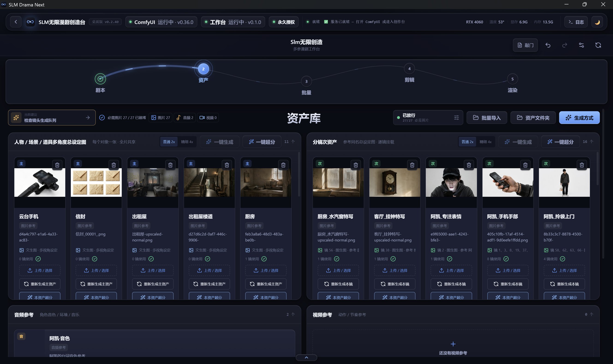
Task: Click the 音 badge on 阿凯·音色 card
Action: tap(21, 336)
